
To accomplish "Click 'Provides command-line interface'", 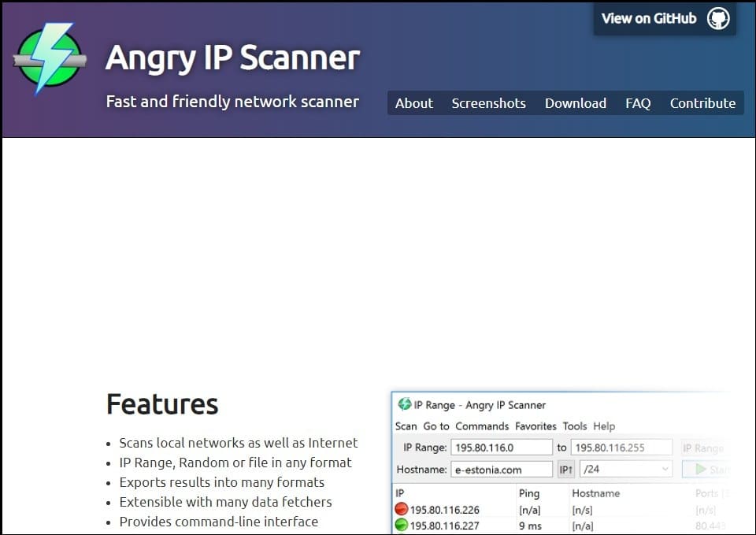I will [218, 522].
